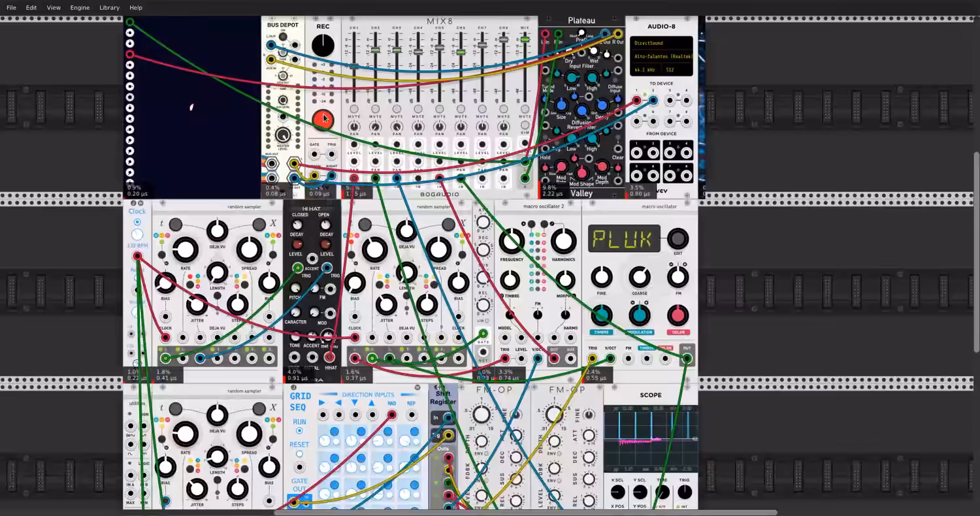Click the CH6 green fader on MIX8
Image resolution: width=980 pixels, height=516 pixels.
(x=461, y=52)
